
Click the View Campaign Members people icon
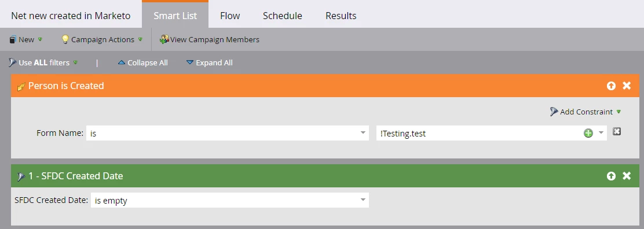tap(164, 39)
